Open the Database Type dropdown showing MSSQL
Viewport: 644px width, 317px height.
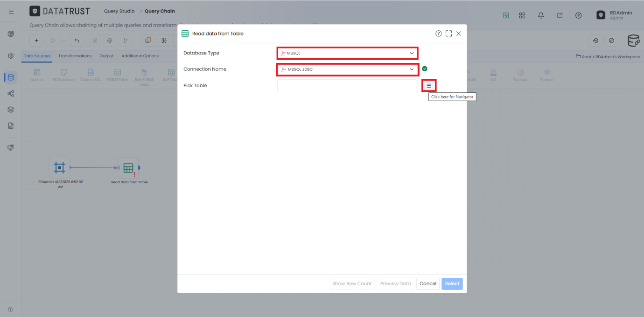(347, 53)
